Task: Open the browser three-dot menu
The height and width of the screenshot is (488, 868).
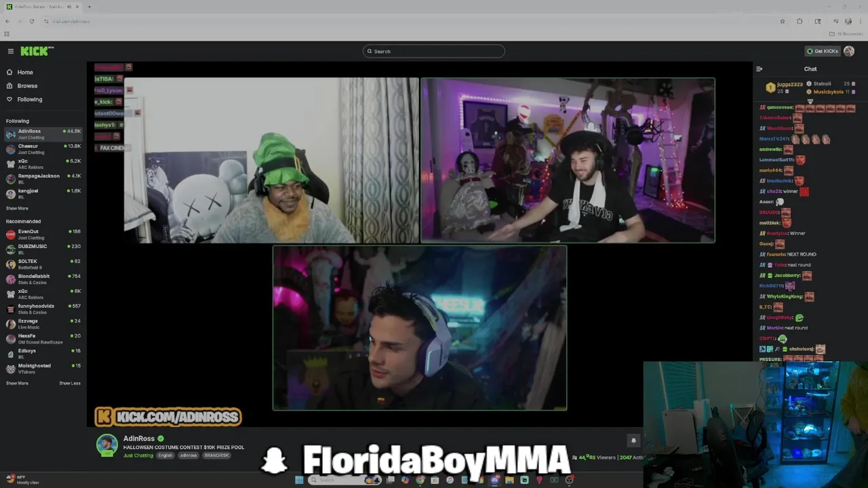Action: point(861,21)
